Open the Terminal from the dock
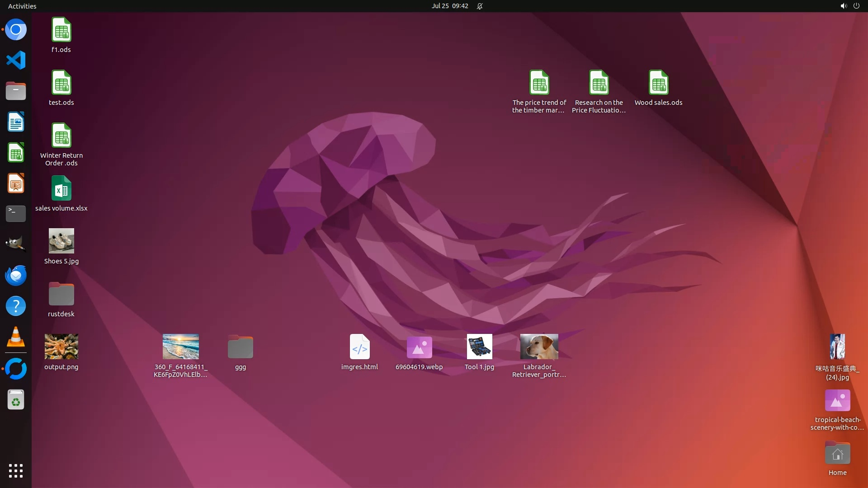The height and width of the screenshot is (488, 868). 16,214
